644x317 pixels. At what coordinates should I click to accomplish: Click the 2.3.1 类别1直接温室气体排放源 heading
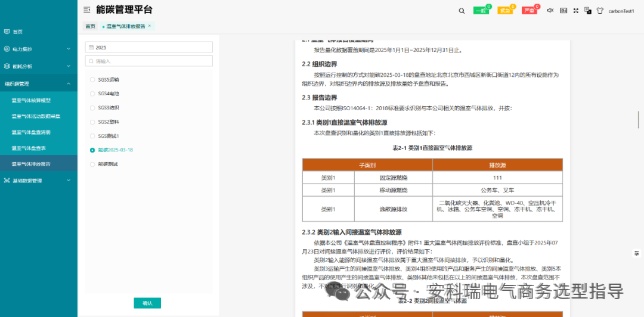[345, 122]
